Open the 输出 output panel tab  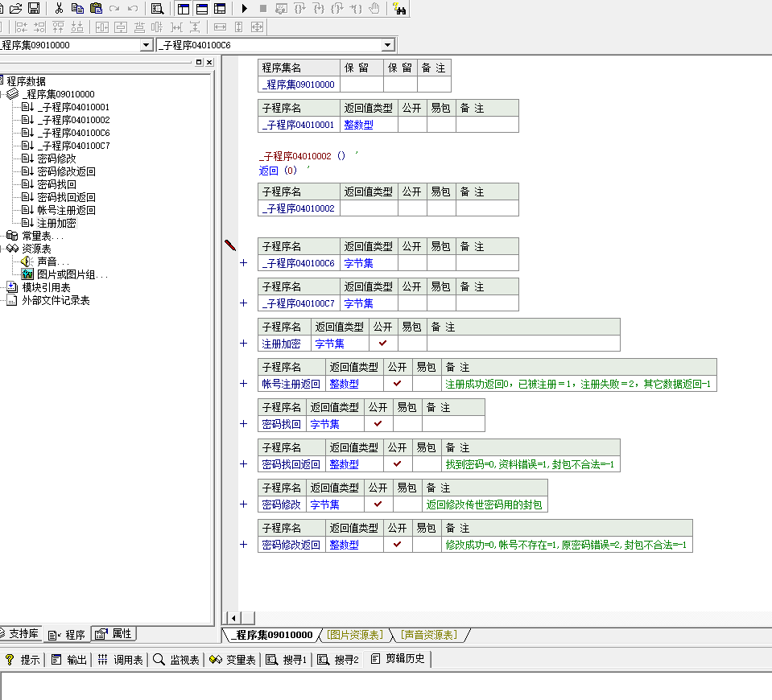click(x=70, y=660)
